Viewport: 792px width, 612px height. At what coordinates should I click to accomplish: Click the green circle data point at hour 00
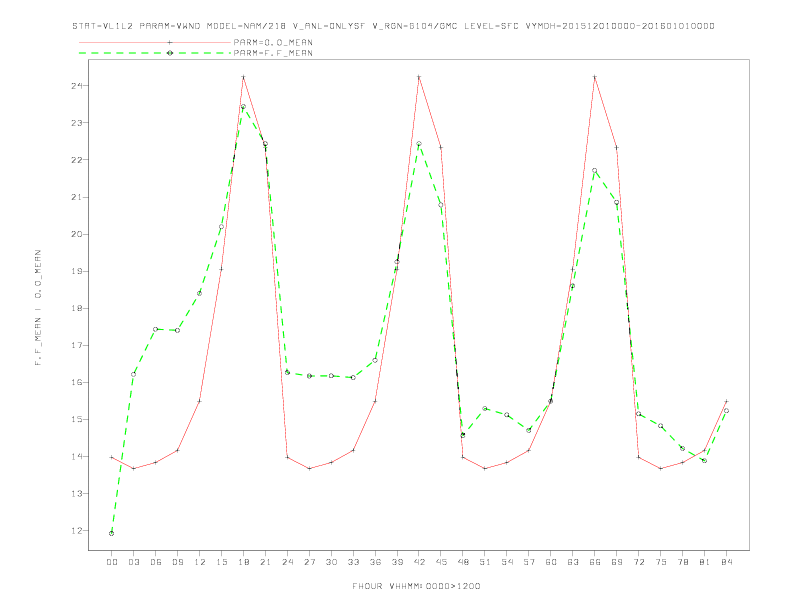[x=112, y=533]
